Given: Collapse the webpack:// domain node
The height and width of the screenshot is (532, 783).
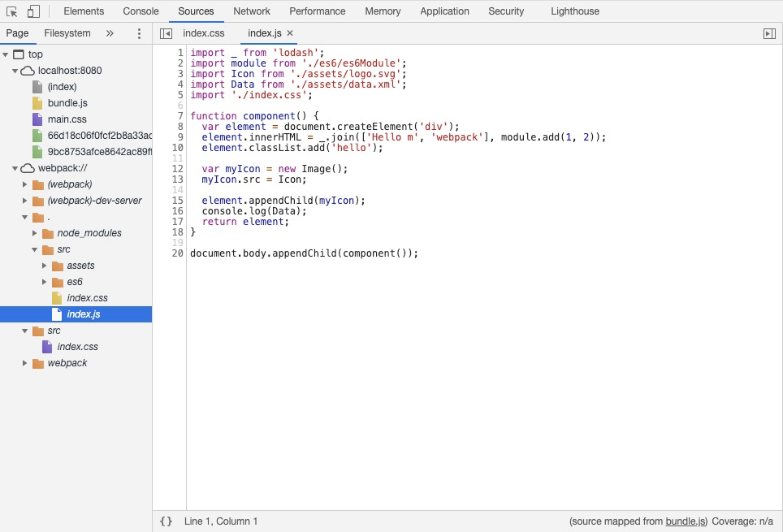Looking at the screenshot, I should [x=15, y=168].
